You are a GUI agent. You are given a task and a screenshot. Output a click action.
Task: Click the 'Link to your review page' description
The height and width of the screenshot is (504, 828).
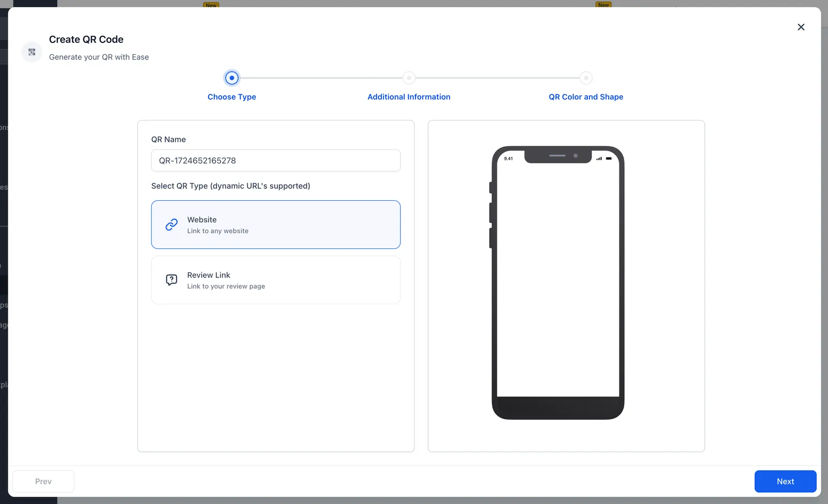[x=226, y=286]
